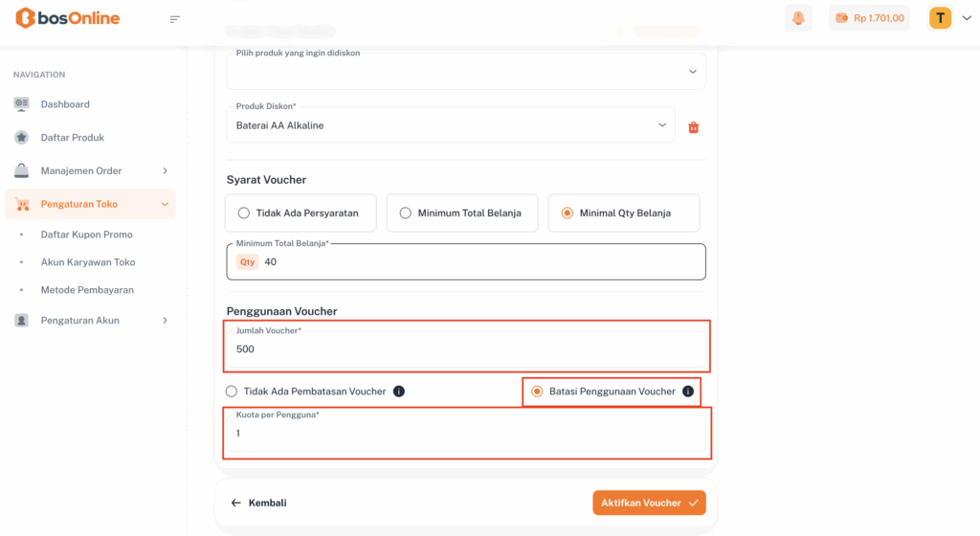Viewport: 980px width, 536px height.
Task: Click the Kuota per Pengguna field
Action: tap(467, 434)
